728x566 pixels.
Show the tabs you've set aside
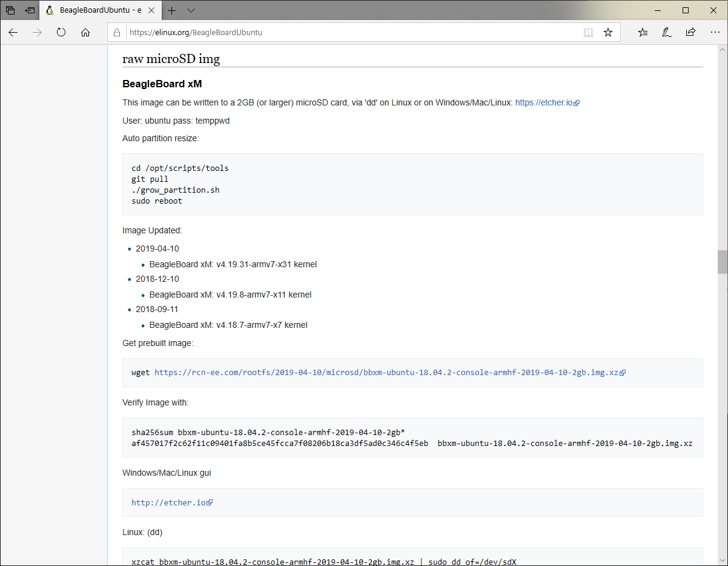[10, 10]
